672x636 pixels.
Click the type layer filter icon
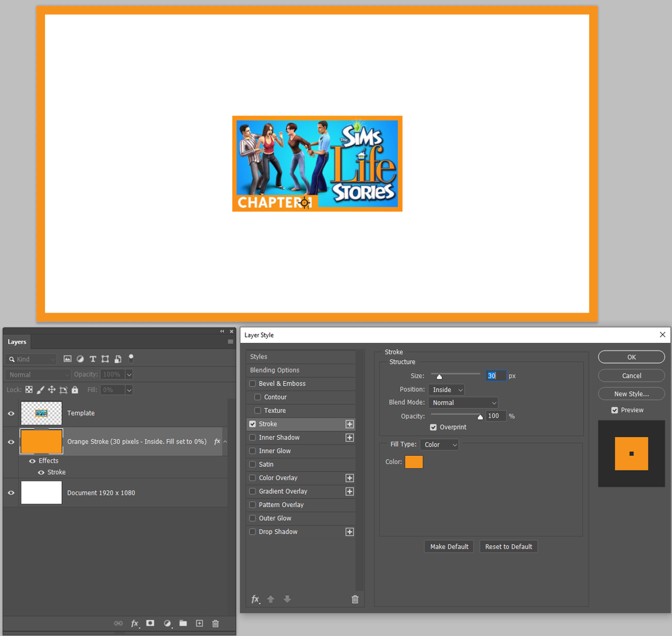(93, 359)
